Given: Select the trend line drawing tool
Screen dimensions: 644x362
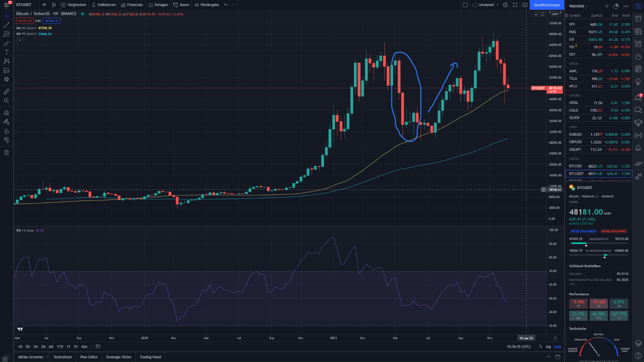Looking at the screenshot, I should point(6,25).
